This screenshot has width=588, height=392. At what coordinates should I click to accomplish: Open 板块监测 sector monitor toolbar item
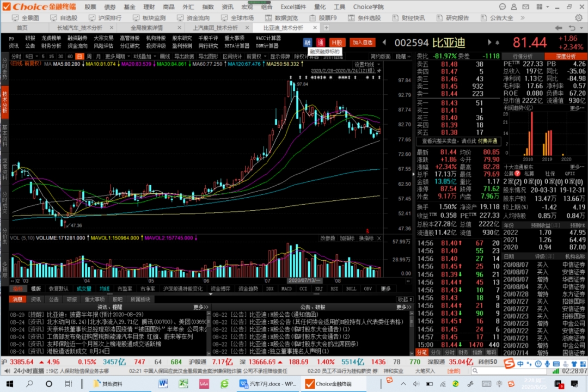(149, 17)
